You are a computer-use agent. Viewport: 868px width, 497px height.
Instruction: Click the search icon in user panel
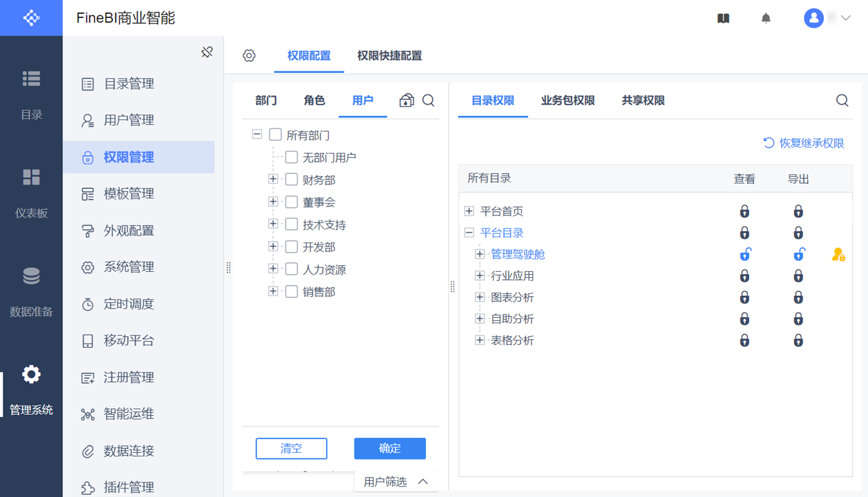[x=429, y=100]
